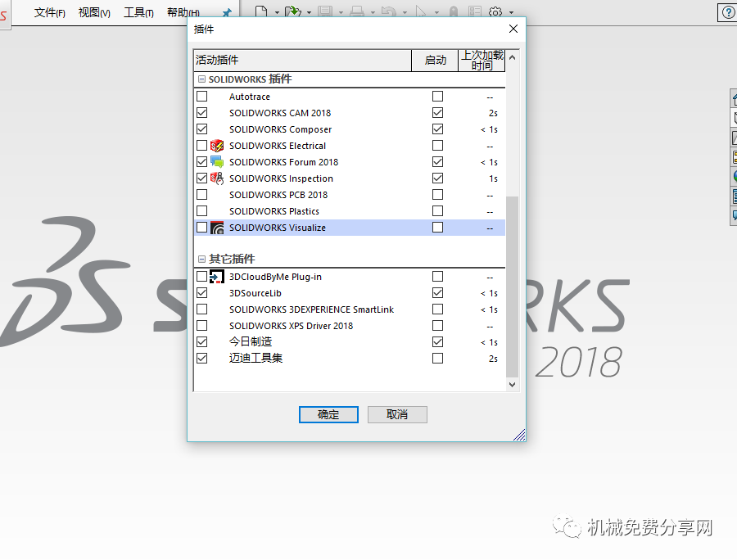This screenshot has height=560, width=737.
Task: Check SOLIDWORKS Visualize active checkbox
Action: click(x=202, y=228)
